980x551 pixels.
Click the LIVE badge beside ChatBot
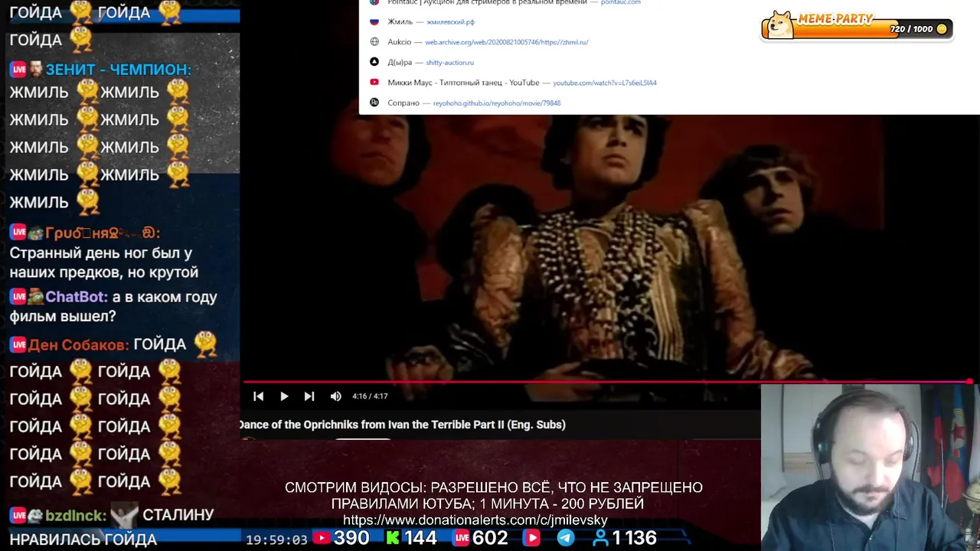[18, 297]
